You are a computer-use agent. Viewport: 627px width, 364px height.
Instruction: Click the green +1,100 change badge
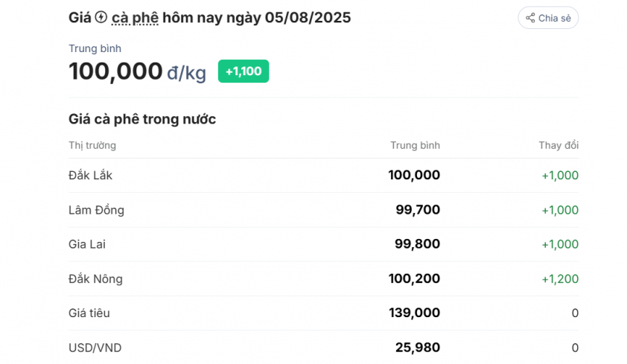244,71
